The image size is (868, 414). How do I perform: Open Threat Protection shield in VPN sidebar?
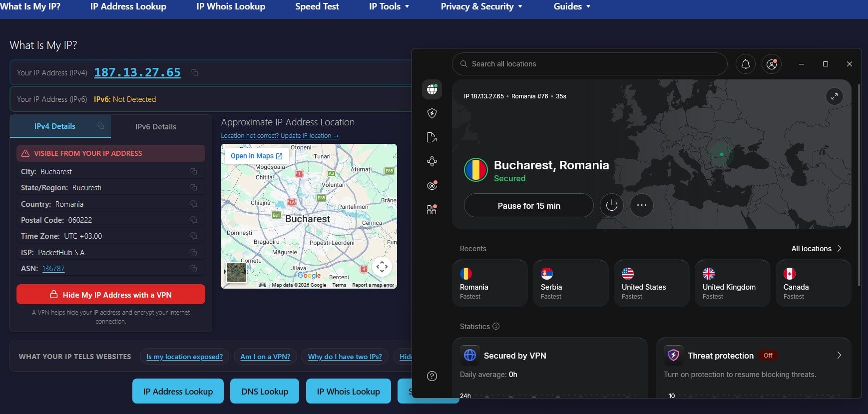432,113
